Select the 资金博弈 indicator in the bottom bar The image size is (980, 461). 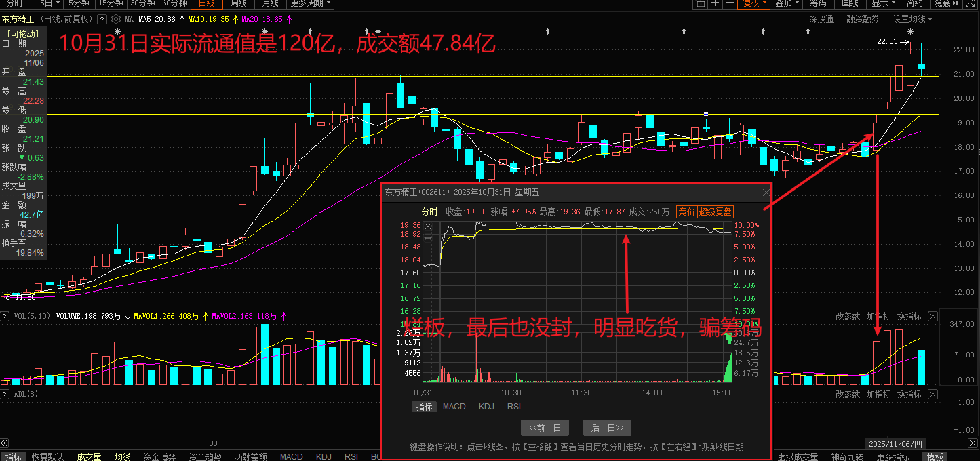coord(159,456)
